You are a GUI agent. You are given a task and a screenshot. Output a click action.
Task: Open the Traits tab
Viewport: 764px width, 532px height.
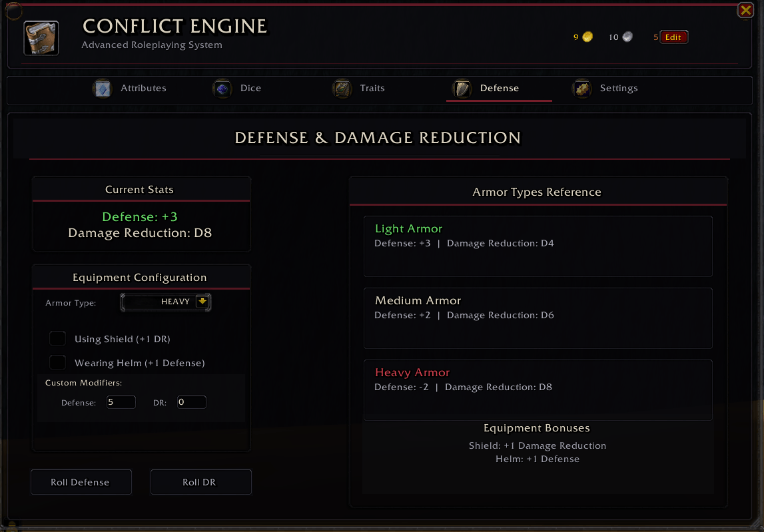(358, 89)
